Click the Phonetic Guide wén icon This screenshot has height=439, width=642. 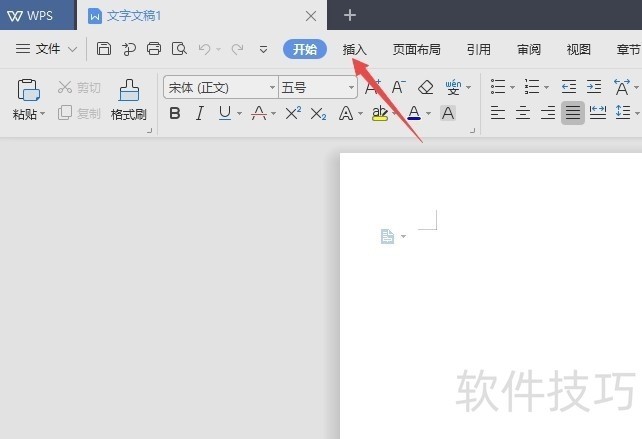coord(453,87)
